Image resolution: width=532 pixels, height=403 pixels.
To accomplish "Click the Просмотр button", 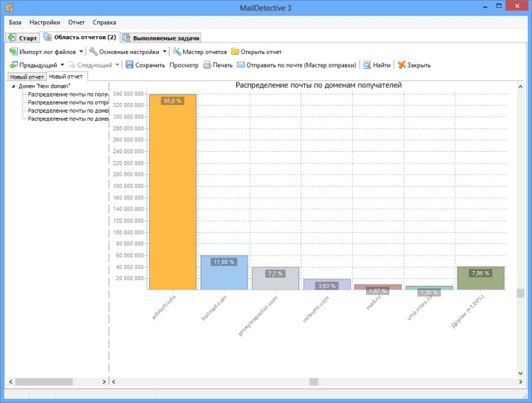I will (184, 65).
